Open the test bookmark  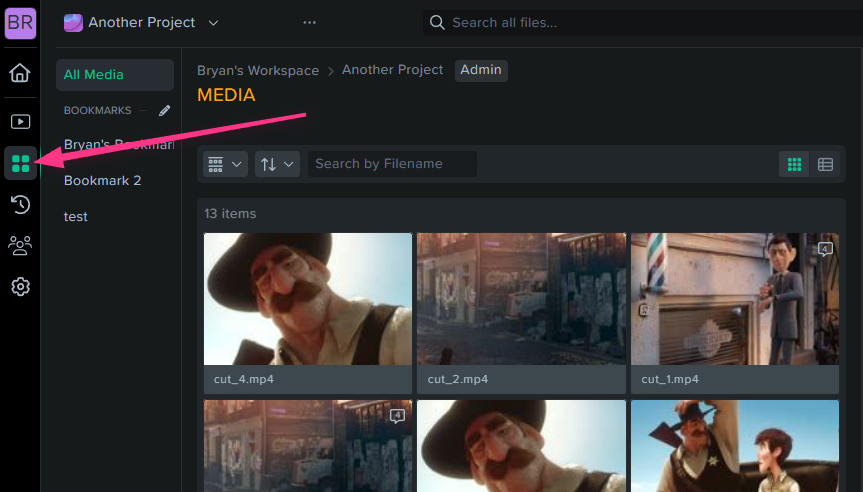75,217
